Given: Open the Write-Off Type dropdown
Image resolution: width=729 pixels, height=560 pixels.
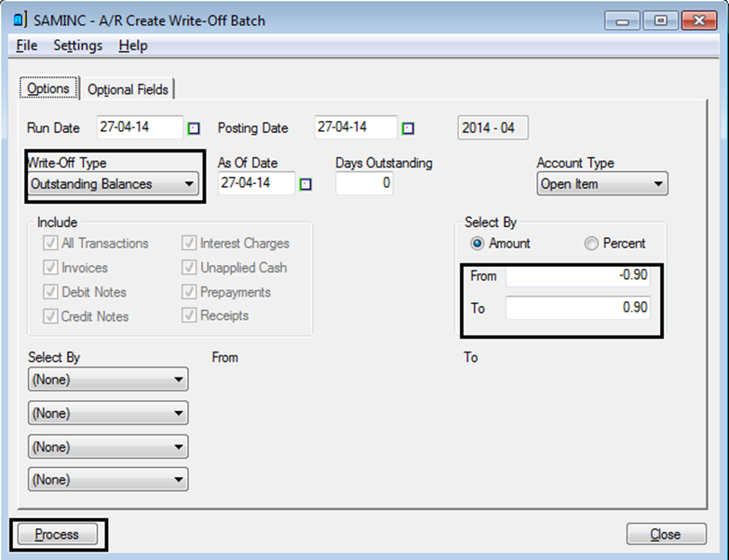Looking at the screenshot, I should tap(114, 184).
